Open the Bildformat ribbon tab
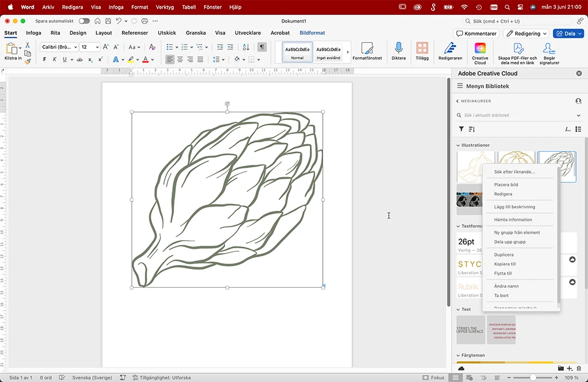The width and height of the screenshot is (588, 382). 312,32
